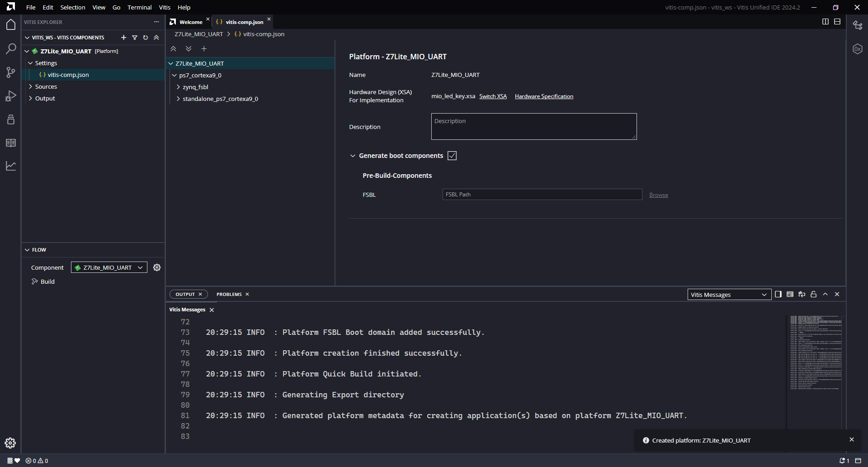868x467 pixels.
Task: Open the Manage gear at activity bar bottom
Action: [x=10, y=443]
